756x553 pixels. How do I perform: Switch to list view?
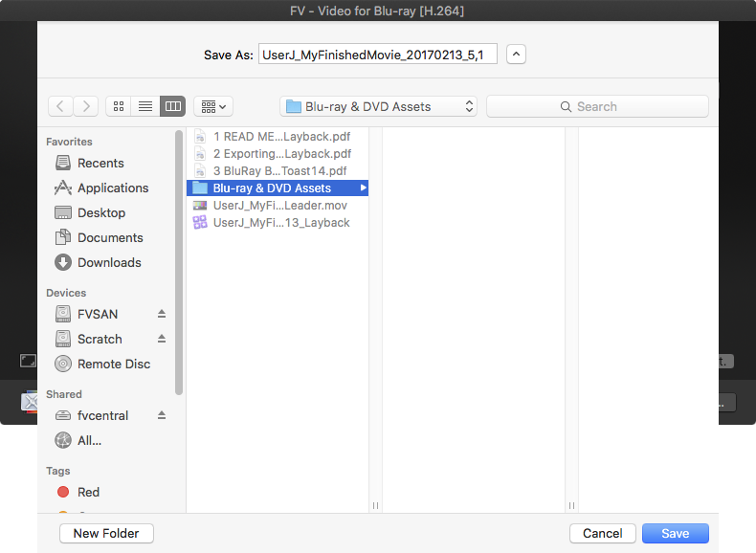[145, 106]
